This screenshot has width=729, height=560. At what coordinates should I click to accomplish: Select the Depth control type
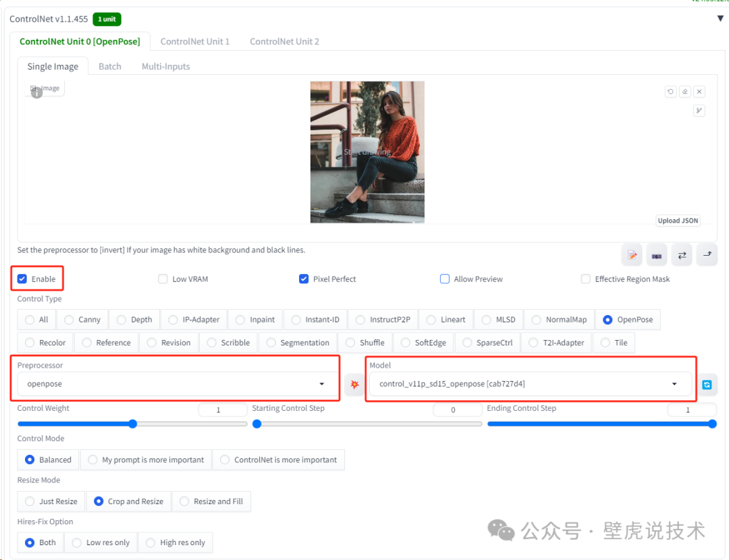[134, 320]
